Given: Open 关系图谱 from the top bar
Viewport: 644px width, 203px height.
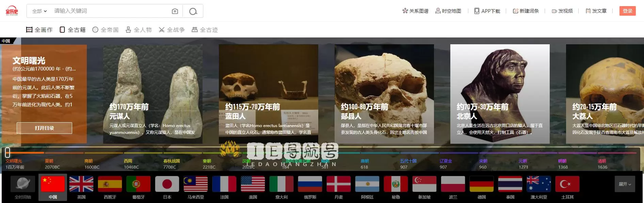Looking at the screenshot, I should 415,11.
